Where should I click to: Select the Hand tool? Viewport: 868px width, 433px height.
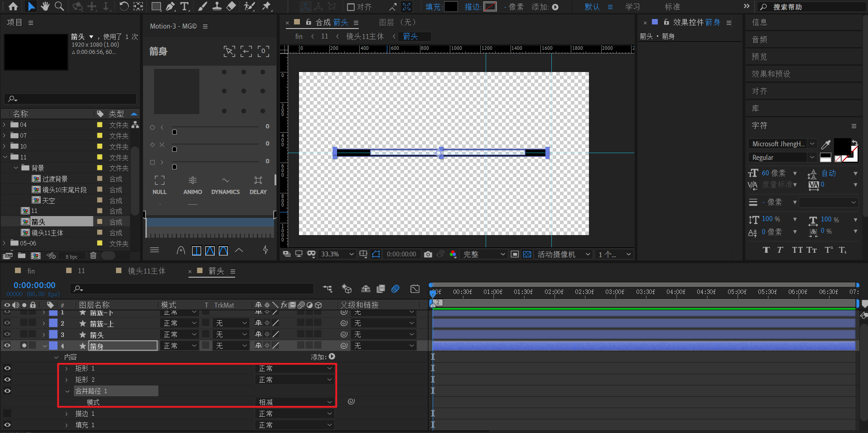[x=45, y=6]
